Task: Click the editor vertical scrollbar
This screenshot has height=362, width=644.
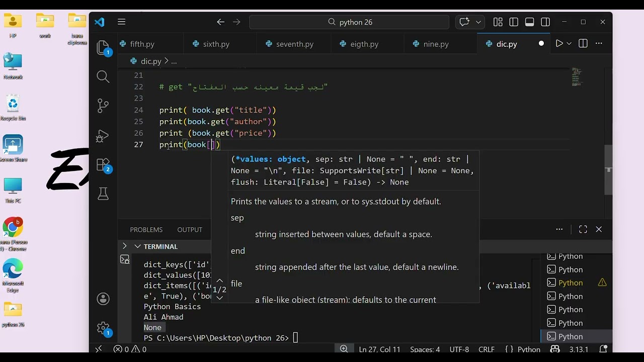Action: [x=609, y=170]
